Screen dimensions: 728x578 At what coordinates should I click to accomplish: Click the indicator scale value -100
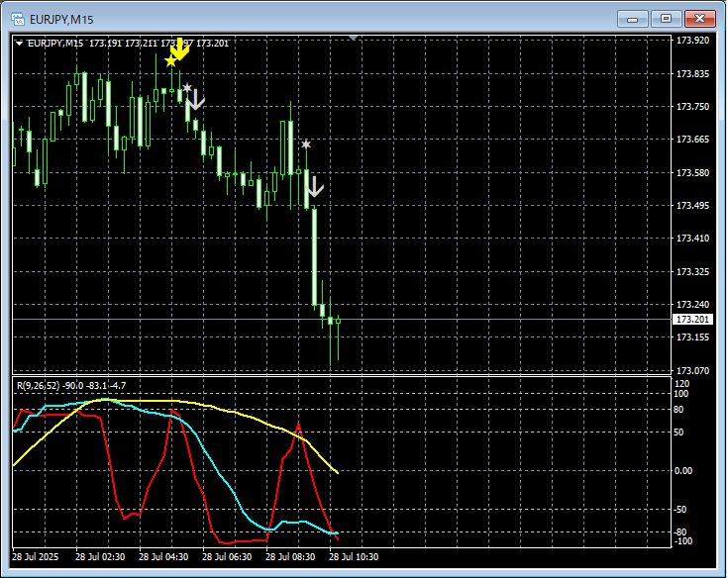683,541
